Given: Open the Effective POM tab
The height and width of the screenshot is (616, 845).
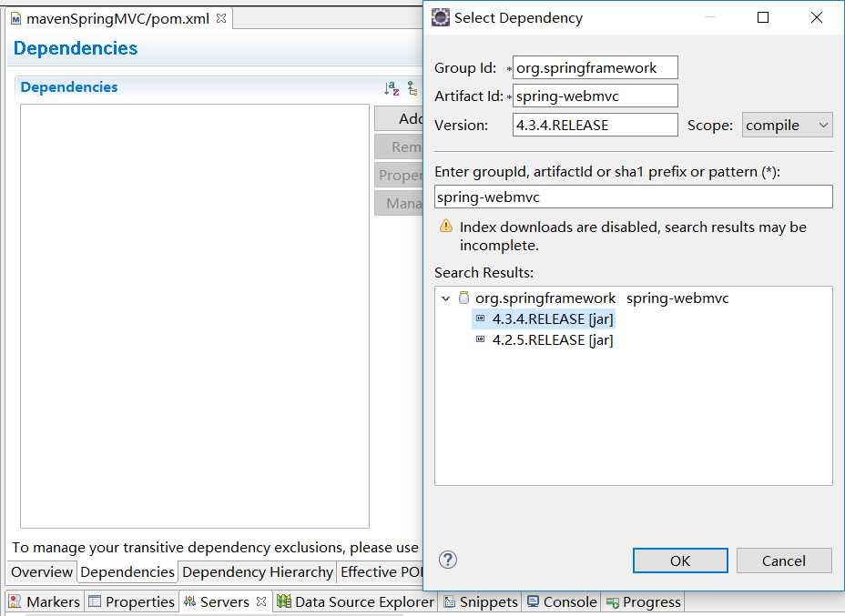Looking at the screenshot, I should point(381,571).
